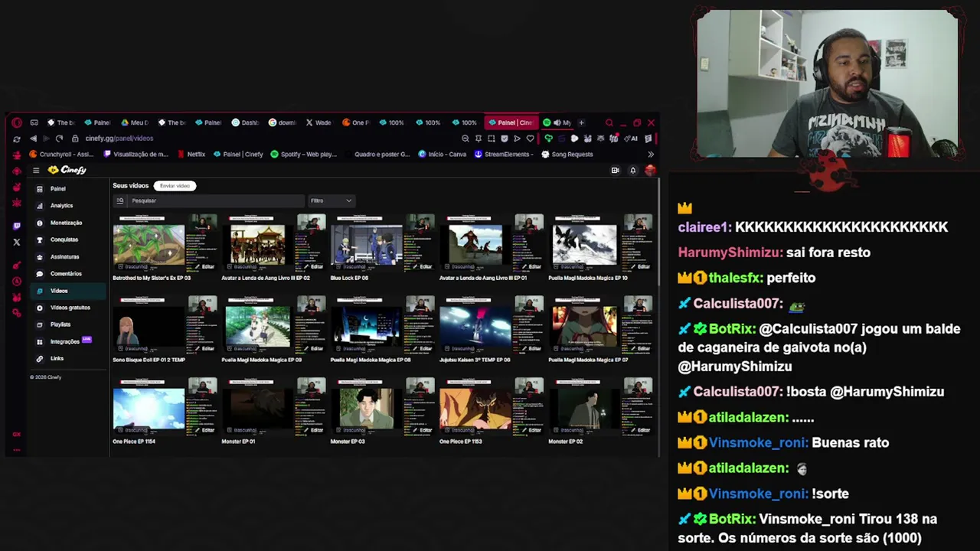Image resolution: width=980 pixels, height=551 pixels.
Task: Open the Cinefy user avatar menu
Action: [x=650, y=171]
